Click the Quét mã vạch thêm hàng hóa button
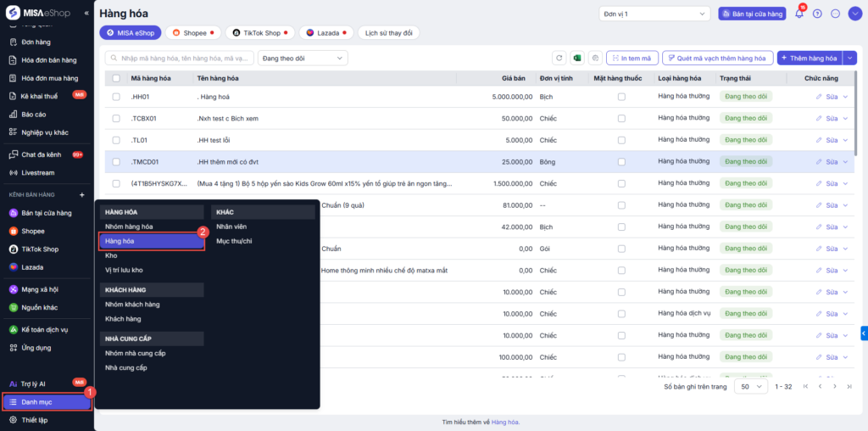868x431 pixels. click(717, 58)
